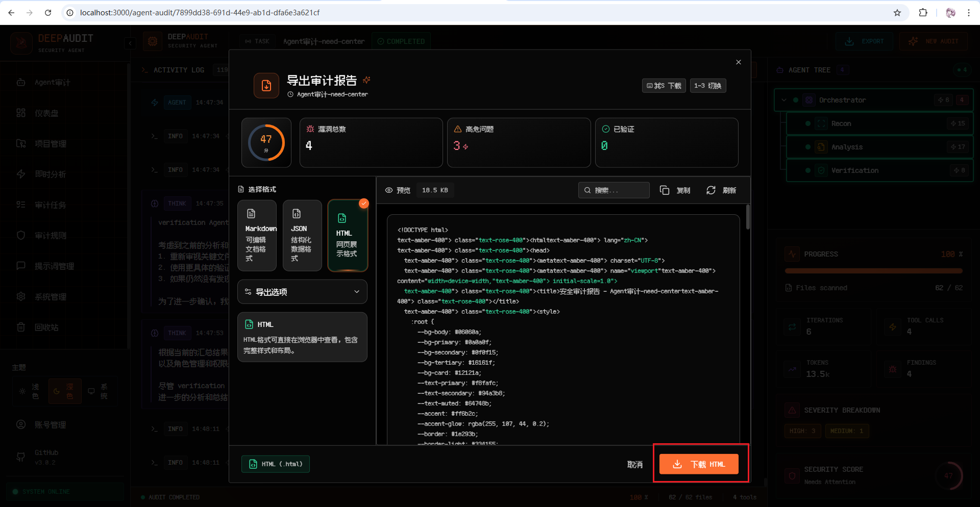Focus the preview search field

[x=614, y=190]
